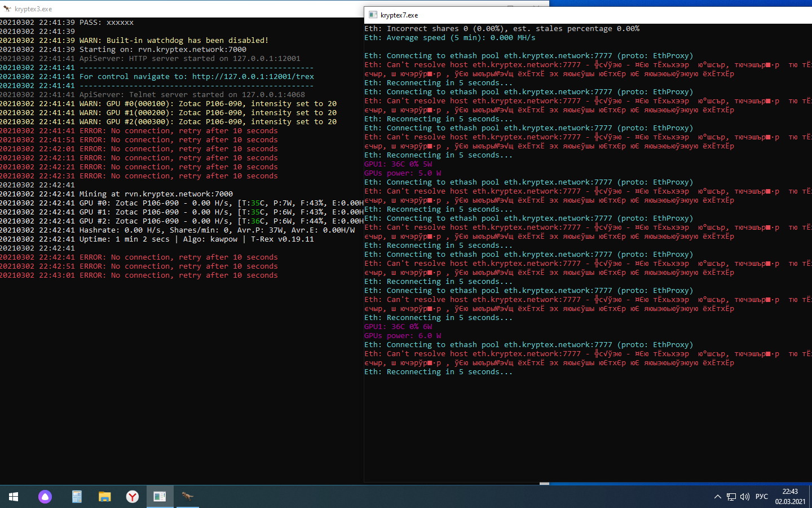This screenshot has height=508, width=812.
Task: Click 'Average speed (5 min): 0.000 MH/s' line
Action: tap(450, 38)
